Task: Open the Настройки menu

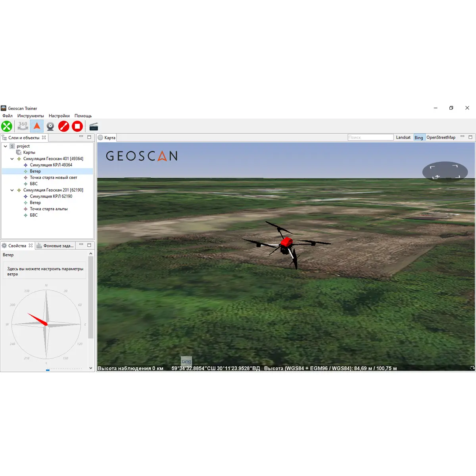Action: (59, 116)
